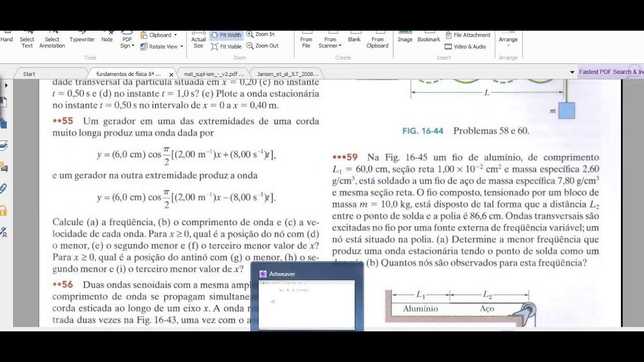Click the Fastest PDF Search banner
The image size is (644, 362).
tap(611, 72)
